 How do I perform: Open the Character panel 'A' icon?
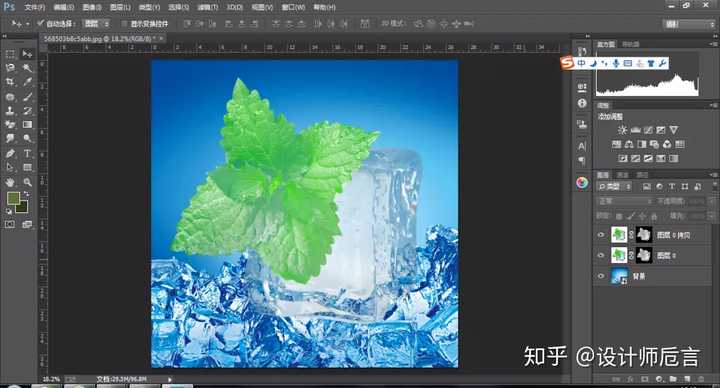[x=582, y=146]
